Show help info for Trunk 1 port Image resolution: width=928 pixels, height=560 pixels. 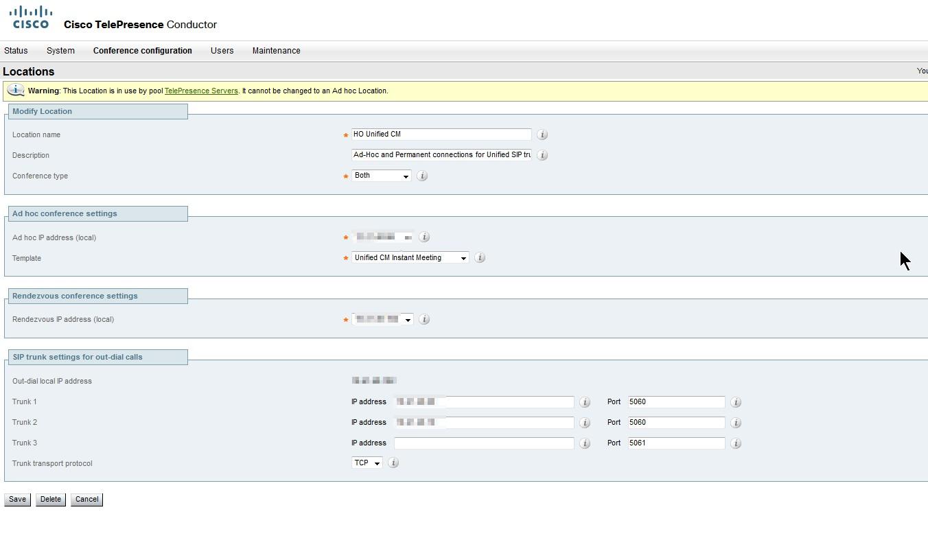point(735,402)
